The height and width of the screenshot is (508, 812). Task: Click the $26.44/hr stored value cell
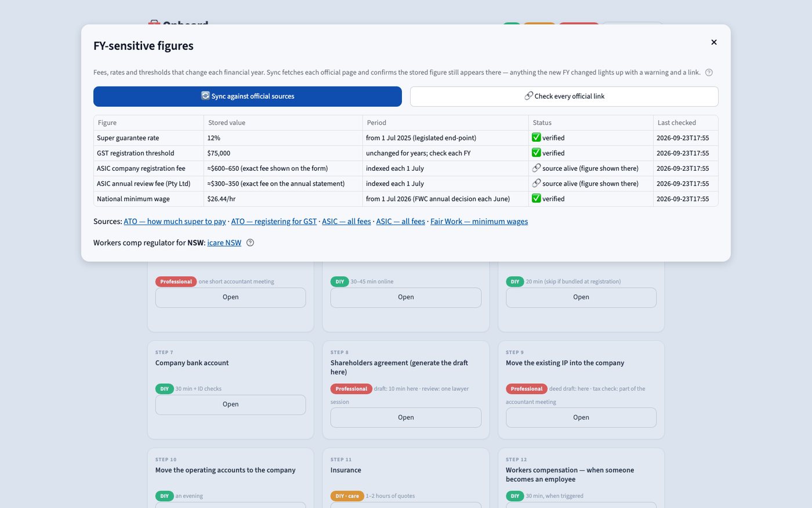[283, 198]
